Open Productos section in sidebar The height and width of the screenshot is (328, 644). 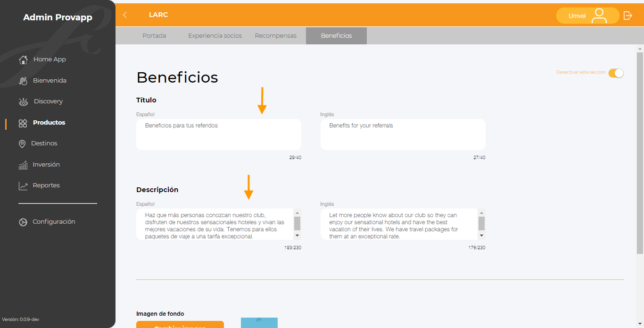49,123
